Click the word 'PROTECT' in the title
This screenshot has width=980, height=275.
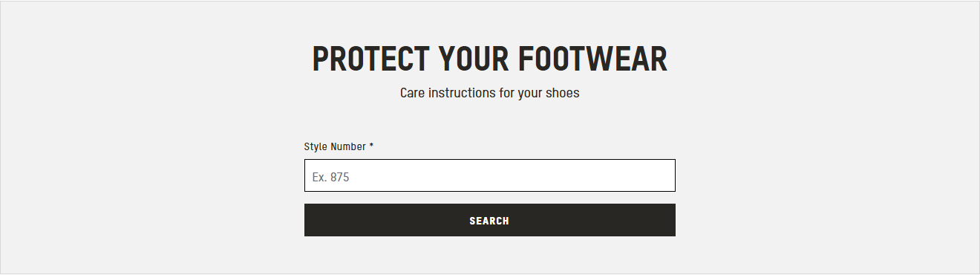pos(370,59)
